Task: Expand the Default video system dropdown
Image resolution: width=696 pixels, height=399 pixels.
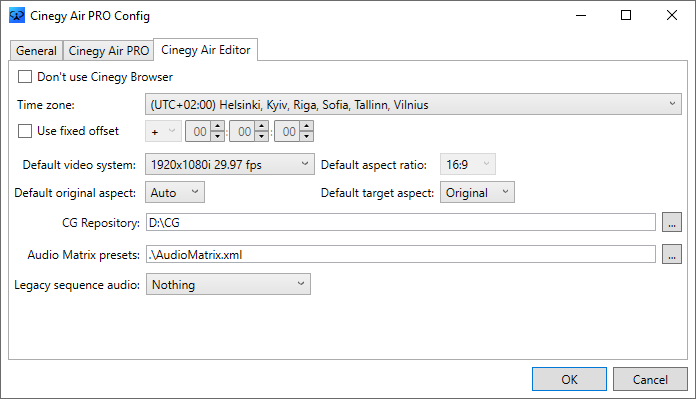Action: [x=230, y=164]
